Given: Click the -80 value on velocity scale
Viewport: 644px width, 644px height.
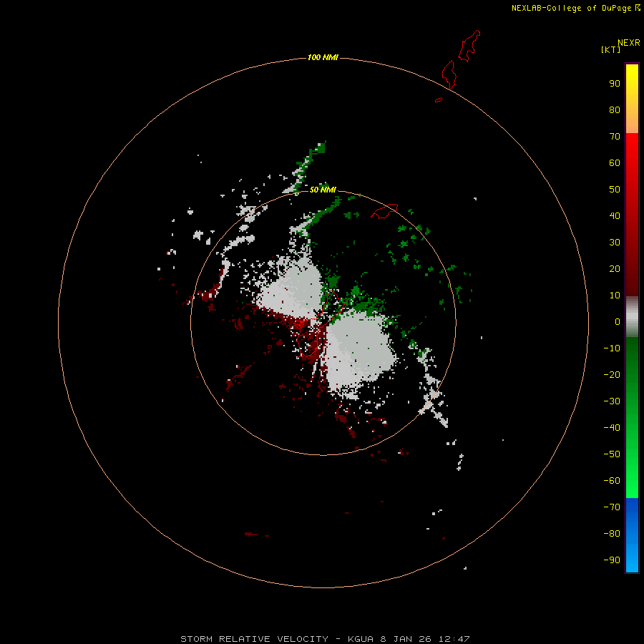Looking at the screenshot, I should tap(612, 534).
